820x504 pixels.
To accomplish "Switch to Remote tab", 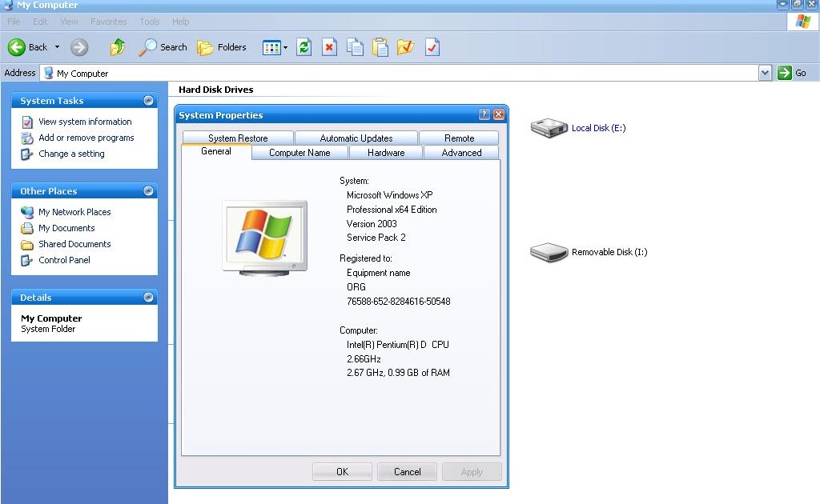I will click(459, 138).
